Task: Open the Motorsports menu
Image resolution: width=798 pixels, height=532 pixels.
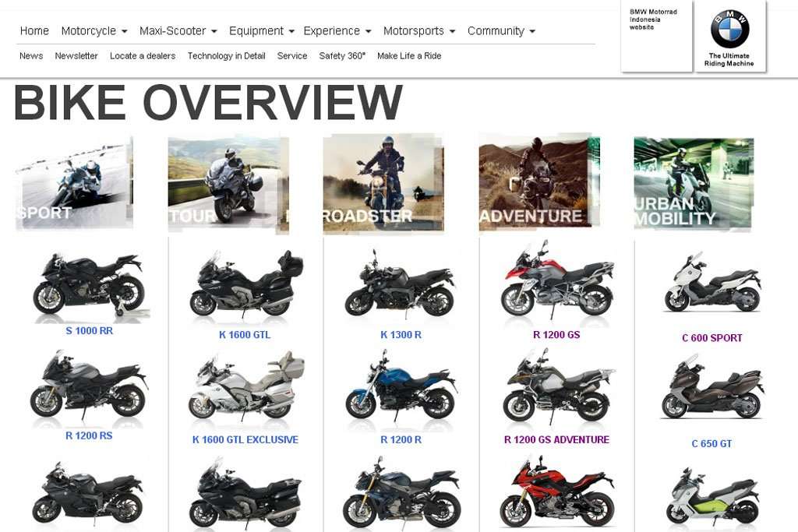Action: pos(415,31)
